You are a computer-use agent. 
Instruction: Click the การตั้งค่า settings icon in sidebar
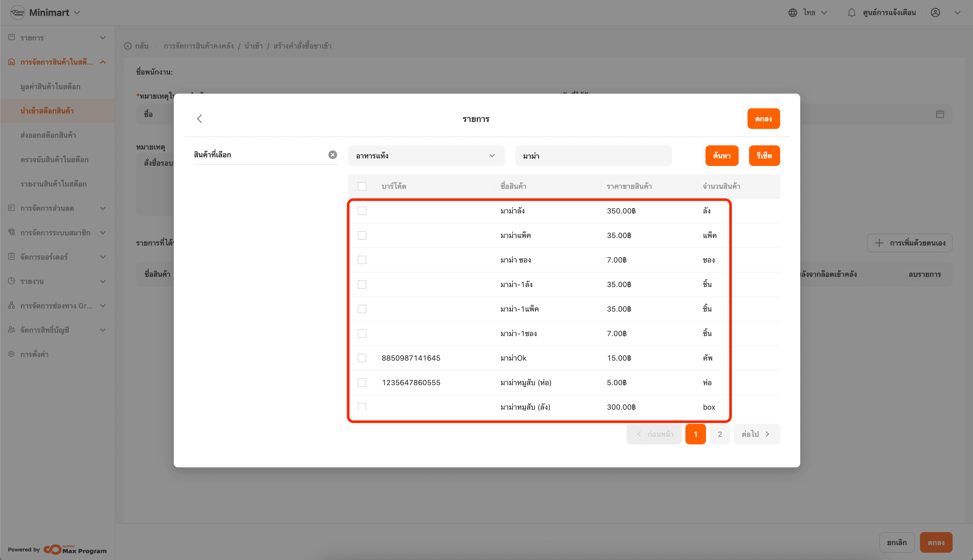tap(11, 354)
